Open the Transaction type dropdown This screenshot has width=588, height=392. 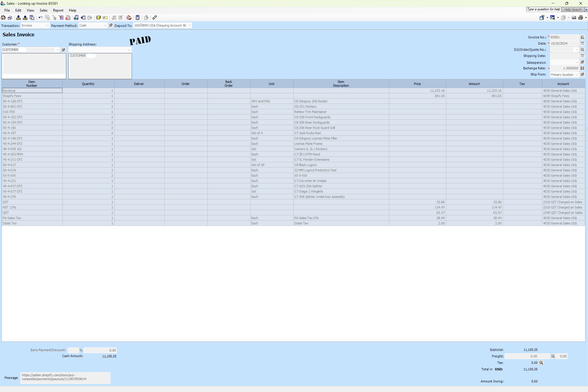(47, 25)
